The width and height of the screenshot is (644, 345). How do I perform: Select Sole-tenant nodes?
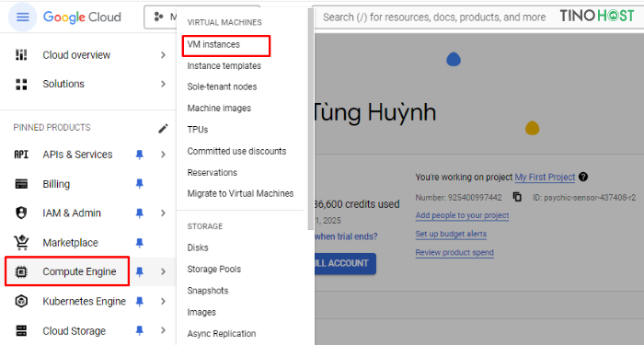(223, 86)
